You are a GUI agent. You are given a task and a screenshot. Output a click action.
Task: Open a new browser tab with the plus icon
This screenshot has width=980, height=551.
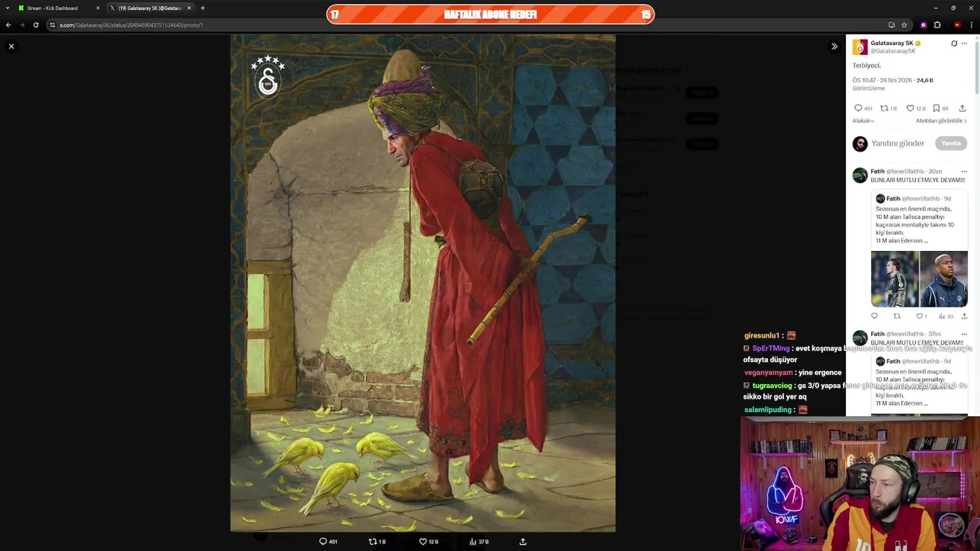(x=203, y=8)
